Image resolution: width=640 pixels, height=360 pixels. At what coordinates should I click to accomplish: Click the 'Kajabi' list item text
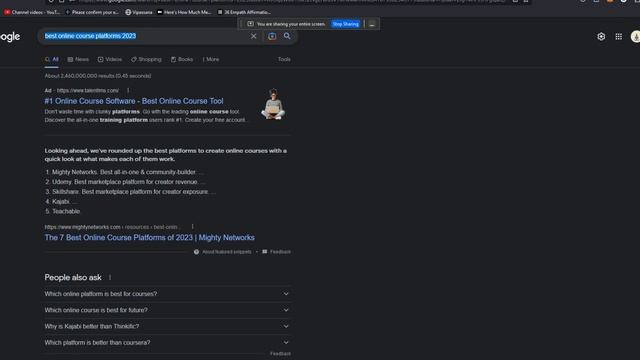[61, 202]
